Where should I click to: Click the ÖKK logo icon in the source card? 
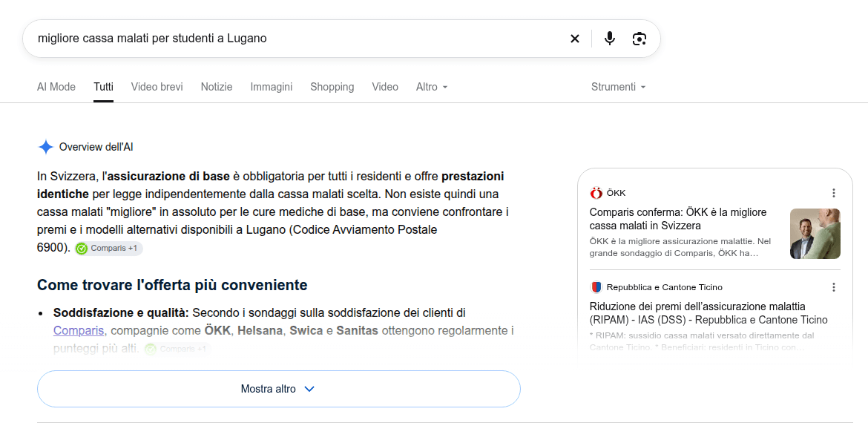click(x=596, y=193)
